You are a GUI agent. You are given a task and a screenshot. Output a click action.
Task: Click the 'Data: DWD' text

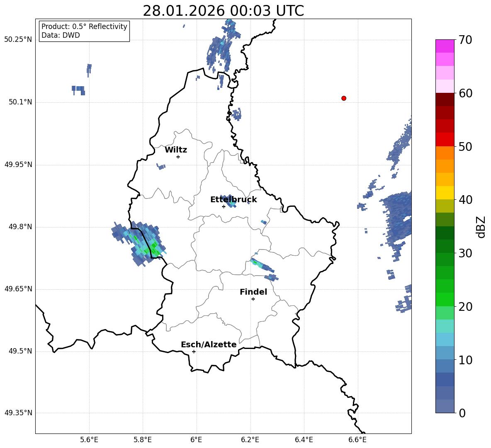(x=61, y=35)
